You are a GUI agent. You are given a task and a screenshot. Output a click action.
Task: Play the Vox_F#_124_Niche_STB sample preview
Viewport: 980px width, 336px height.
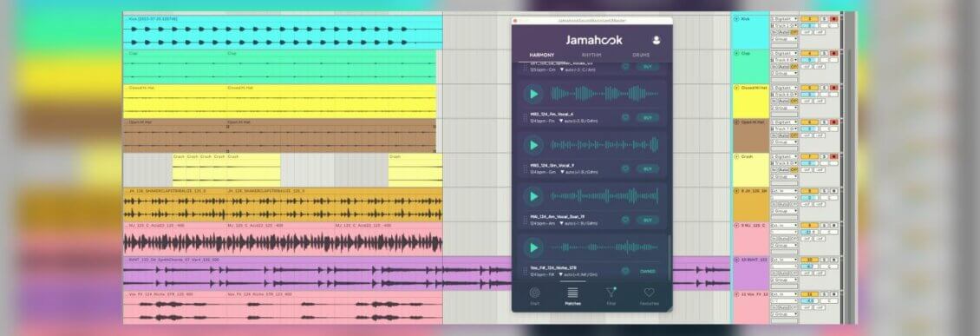pyautogui.click(x=533, y=247)
